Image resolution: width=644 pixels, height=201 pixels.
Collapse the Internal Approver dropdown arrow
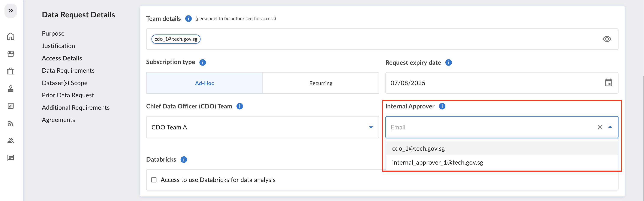610,127
